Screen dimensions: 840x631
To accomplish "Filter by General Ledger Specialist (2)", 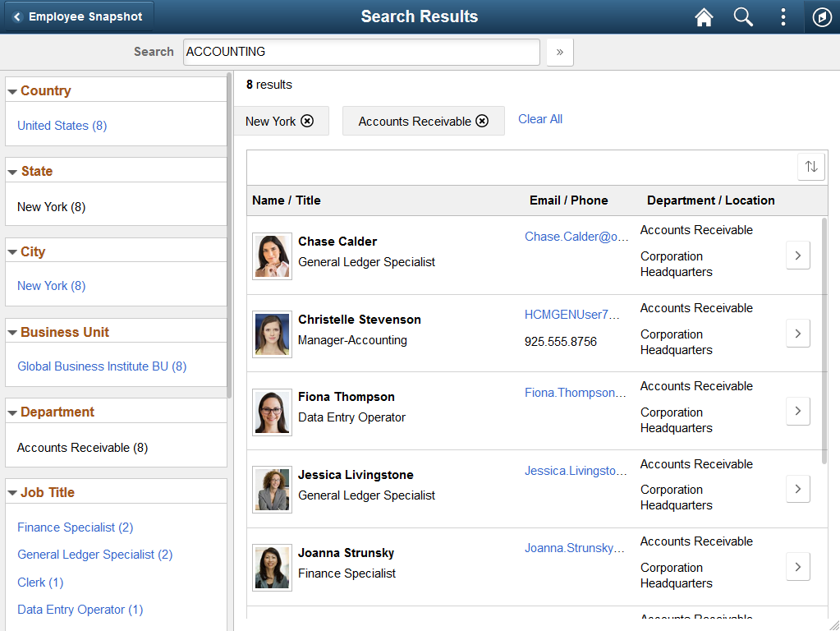I will tap(94, 555).
